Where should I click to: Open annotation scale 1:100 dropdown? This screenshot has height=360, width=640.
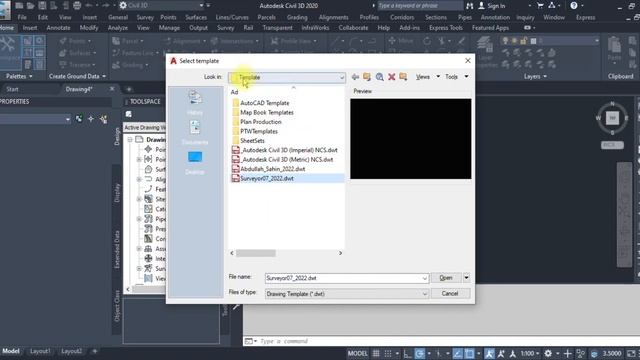tap(530, 353)
